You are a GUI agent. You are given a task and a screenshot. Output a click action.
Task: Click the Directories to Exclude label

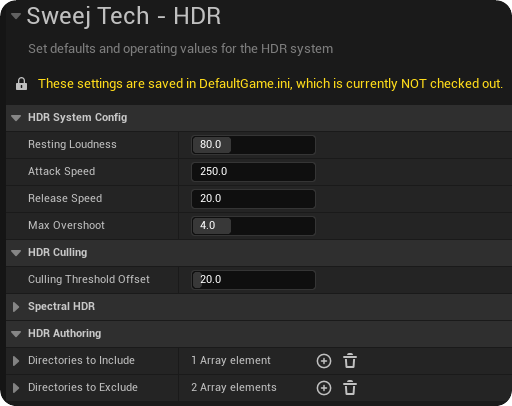(x=83, y=387)
